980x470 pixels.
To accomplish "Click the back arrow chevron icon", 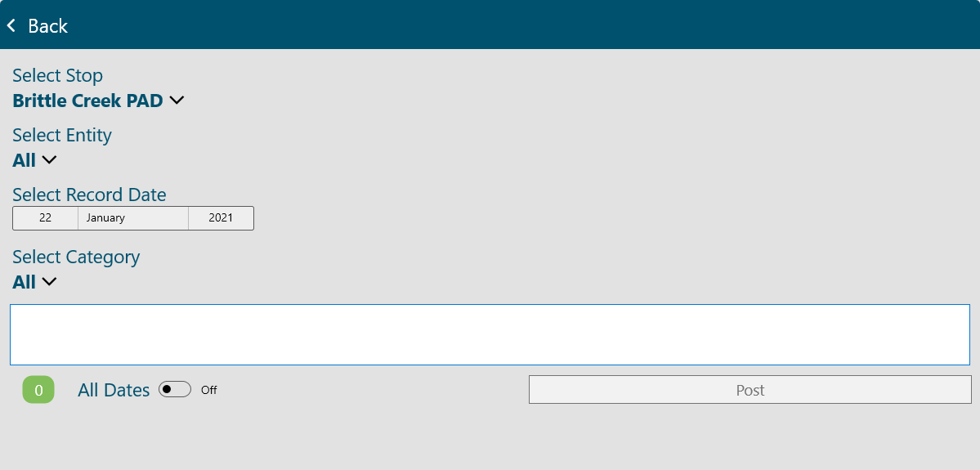I will pos(11,25).
